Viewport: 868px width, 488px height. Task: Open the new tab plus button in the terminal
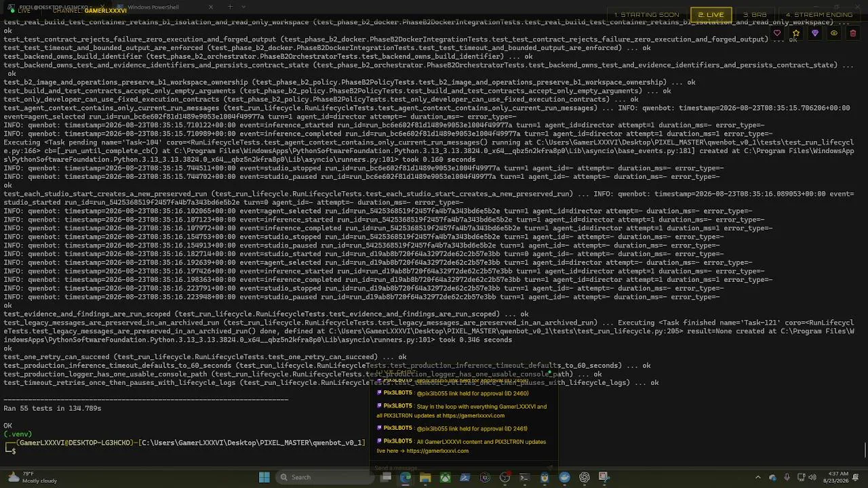pyautogui.click(x=230, y=7)
